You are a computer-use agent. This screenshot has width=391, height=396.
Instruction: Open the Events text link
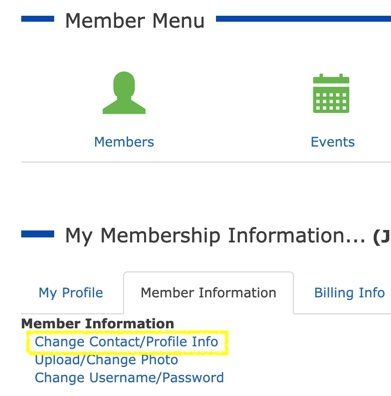coord(333,142)
